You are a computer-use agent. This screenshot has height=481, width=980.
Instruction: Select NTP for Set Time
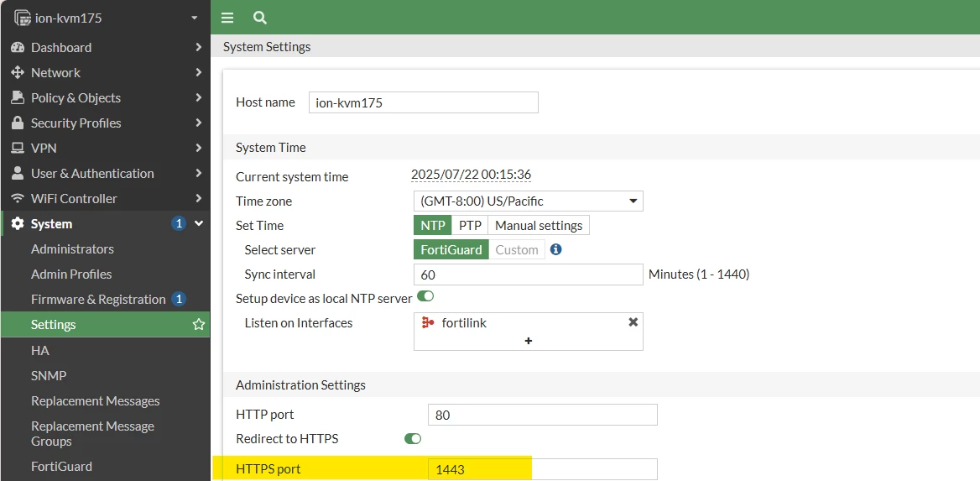pyautogui.click(x=432, y=225)
